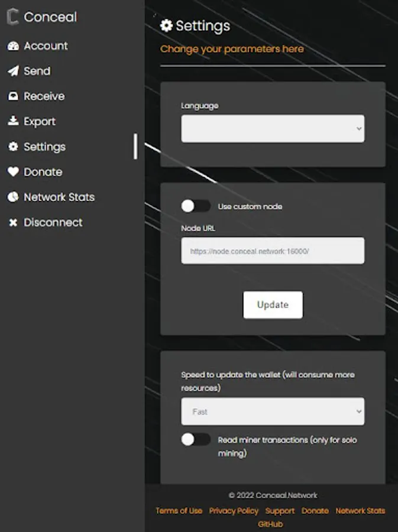Open the wallet update speed dropdown showing Fast
Image resolution: width=398 pixels, height=532 pixels.
(273, 411)
